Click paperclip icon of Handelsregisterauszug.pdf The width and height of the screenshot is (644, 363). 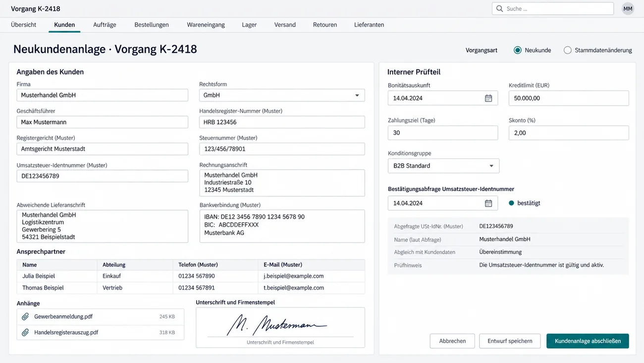tap(25, 332)
